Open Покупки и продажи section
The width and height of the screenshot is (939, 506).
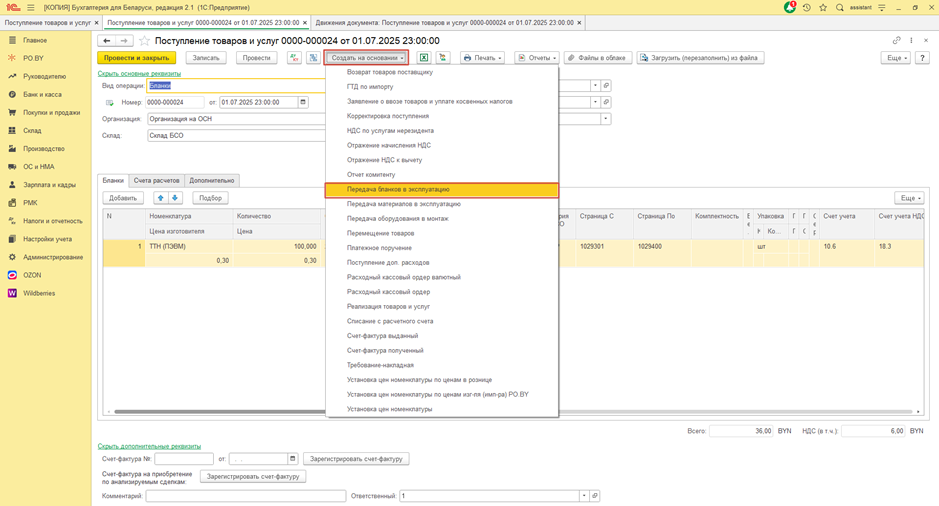[51, 113]
